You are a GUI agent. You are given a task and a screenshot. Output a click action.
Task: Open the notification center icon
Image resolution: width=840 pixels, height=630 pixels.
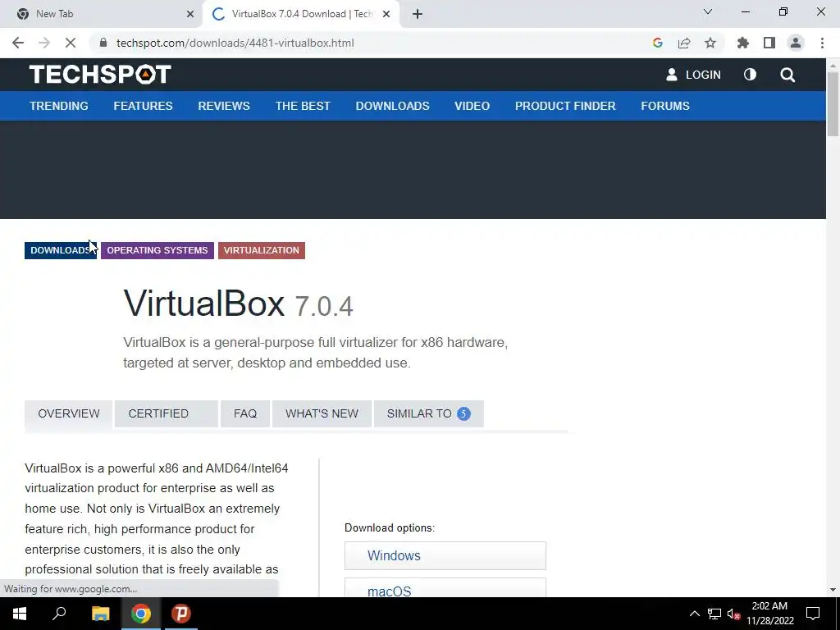pyautogui.click(x=813, y=614)
